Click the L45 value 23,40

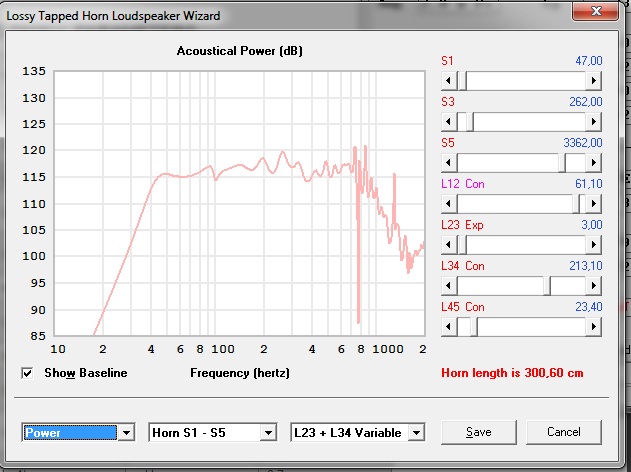point(589,307)
